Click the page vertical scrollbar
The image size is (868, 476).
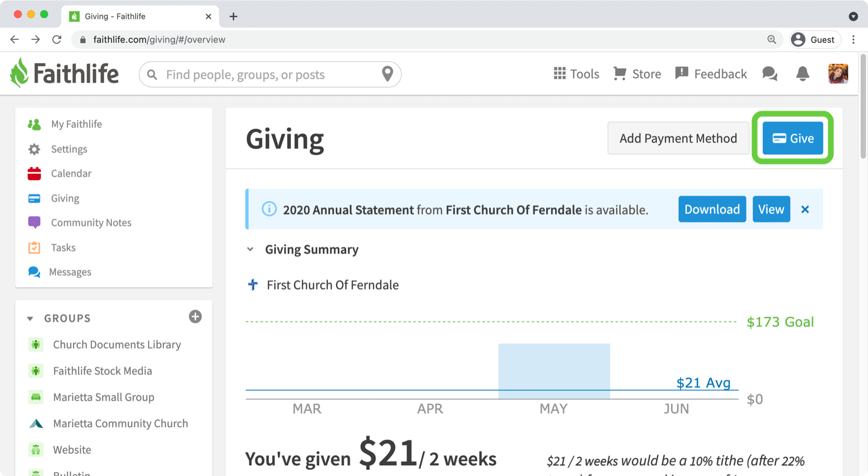(x=863, y=107)
